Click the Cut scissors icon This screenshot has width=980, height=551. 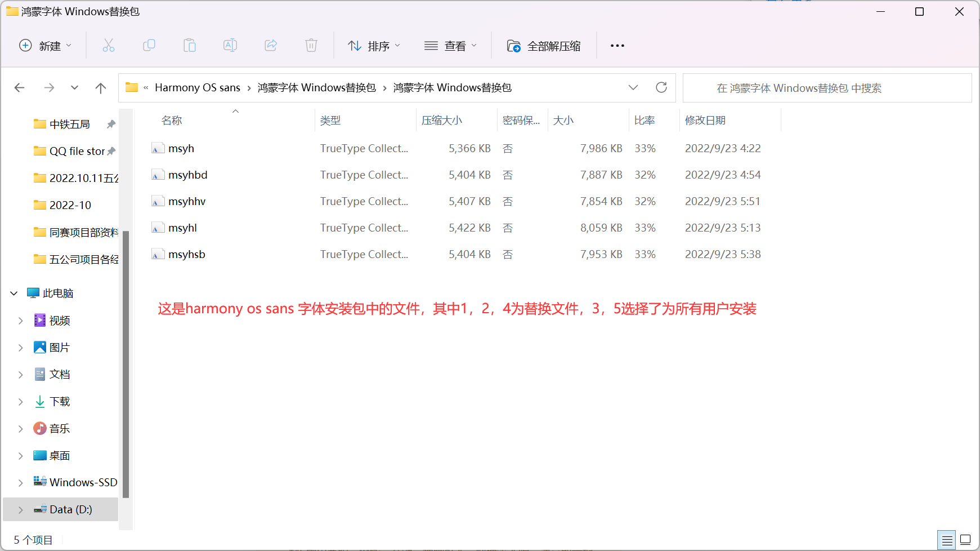click(x=109, y=46)
